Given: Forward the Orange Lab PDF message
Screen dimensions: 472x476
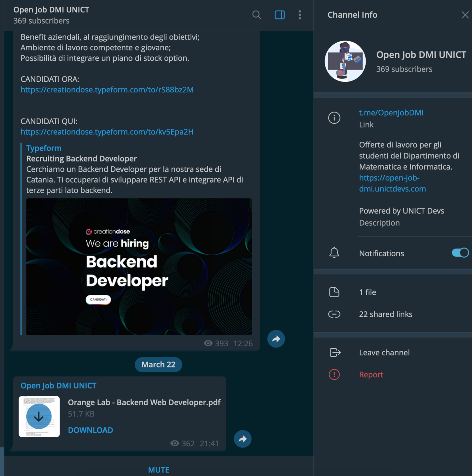Looking at the screenshot, I should click(x=243, y=439).
